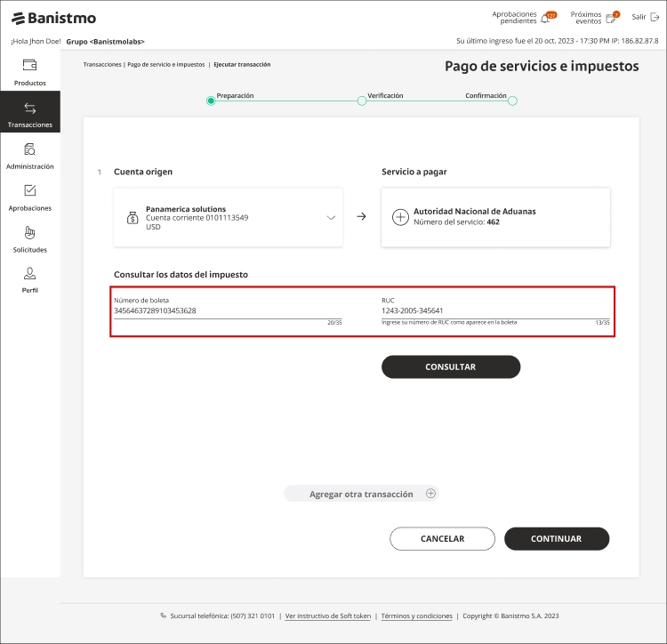Click the Copyright © Banistmo S.A. 2023 text

pos(510,616)
